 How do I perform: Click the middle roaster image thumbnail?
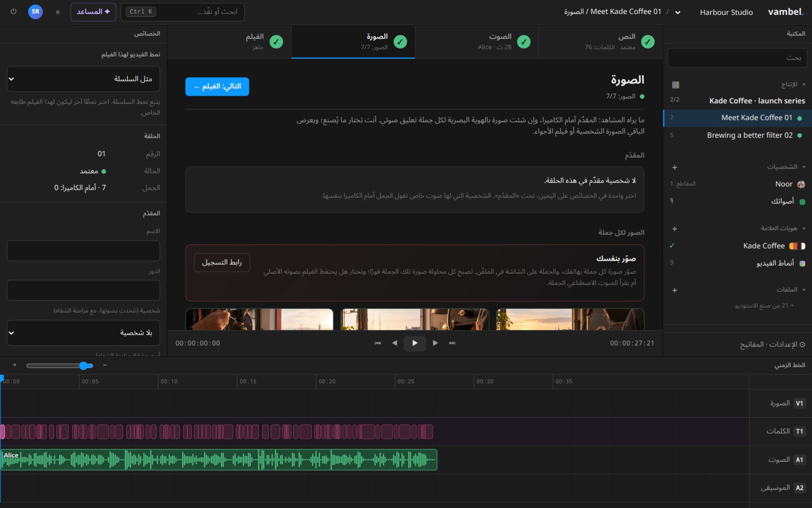(415, 319)
